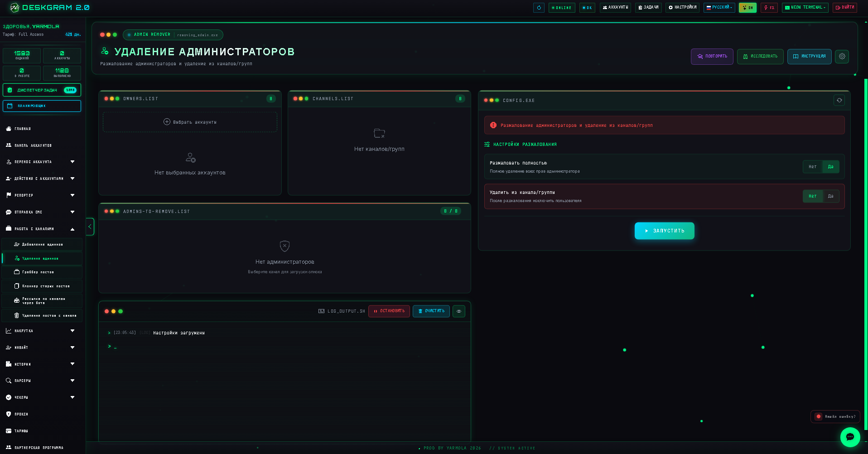The height and width of the screenshot is (454, 868).
Task: Open Граббер постов in the sidebar
Action: [x=42, y=272]
